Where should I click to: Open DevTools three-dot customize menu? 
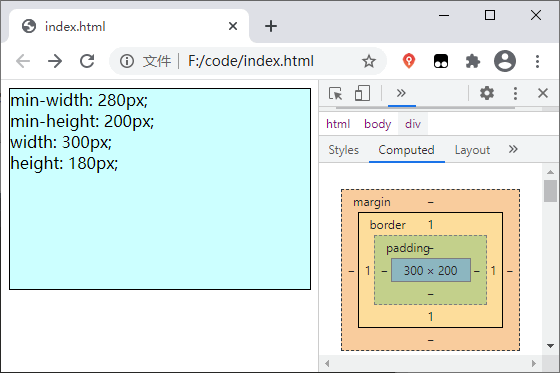tap(515, 94)
